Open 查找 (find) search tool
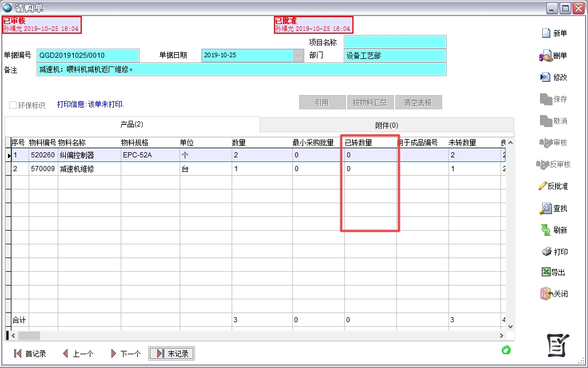 (x=546, y=208)
